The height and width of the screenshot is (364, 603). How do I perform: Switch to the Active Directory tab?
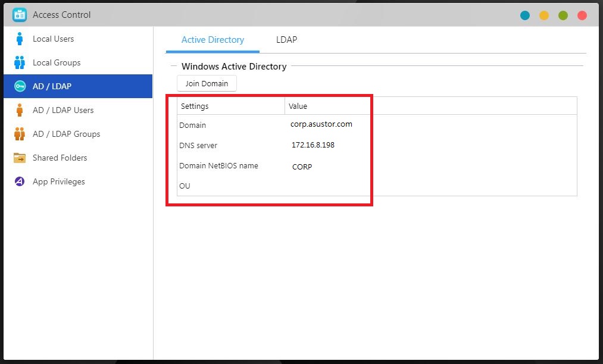[213, 40]
